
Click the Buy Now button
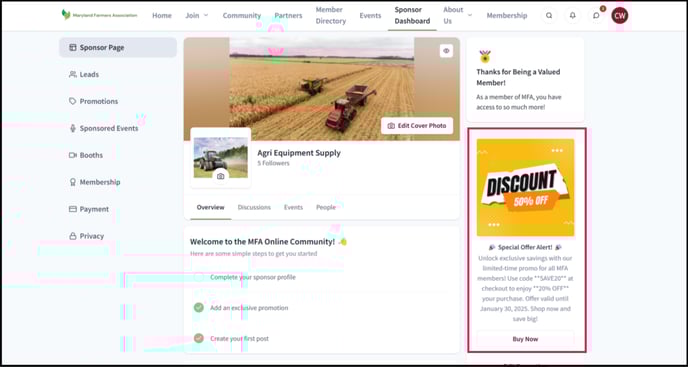click(x=525, y=339)
